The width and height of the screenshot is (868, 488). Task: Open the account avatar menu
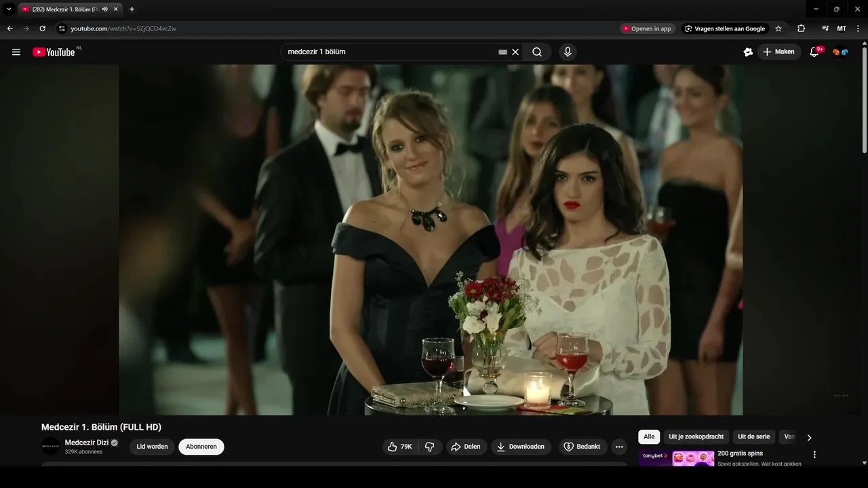click(x=840, y=52)
